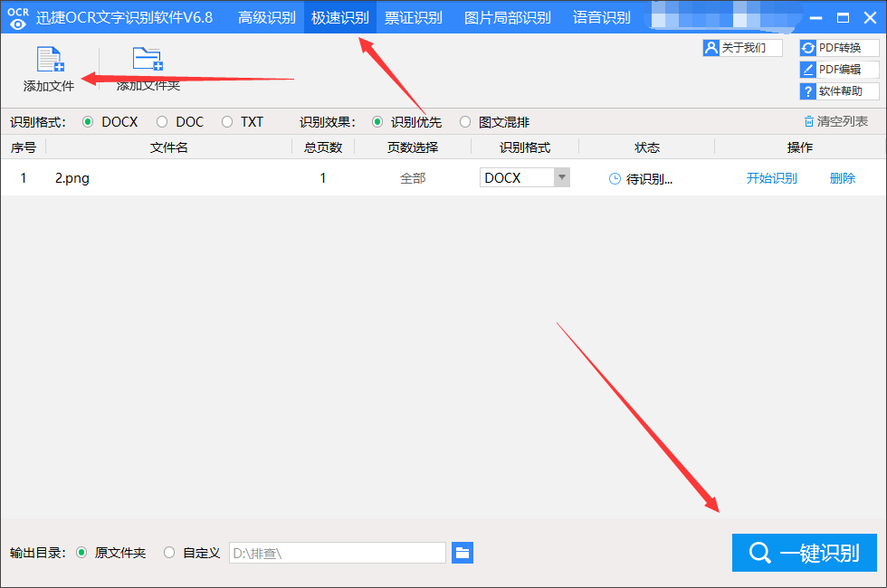Switch to 高级识别 tab

[x=266, y=17]
